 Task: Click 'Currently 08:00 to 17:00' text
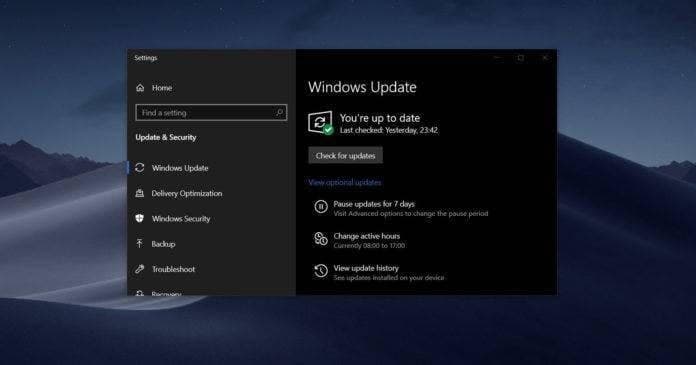369,246
